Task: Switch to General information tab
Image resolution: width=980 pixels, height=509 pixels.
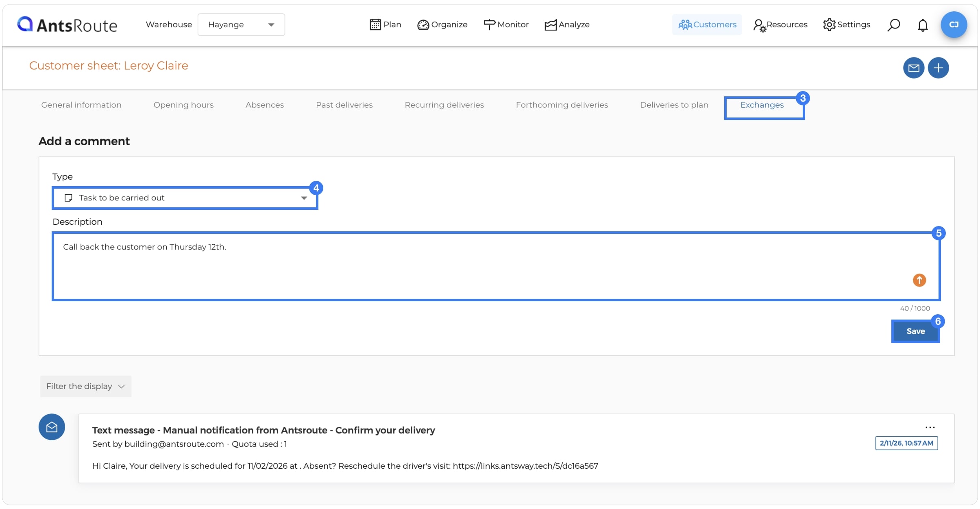Action: [81, 105]
